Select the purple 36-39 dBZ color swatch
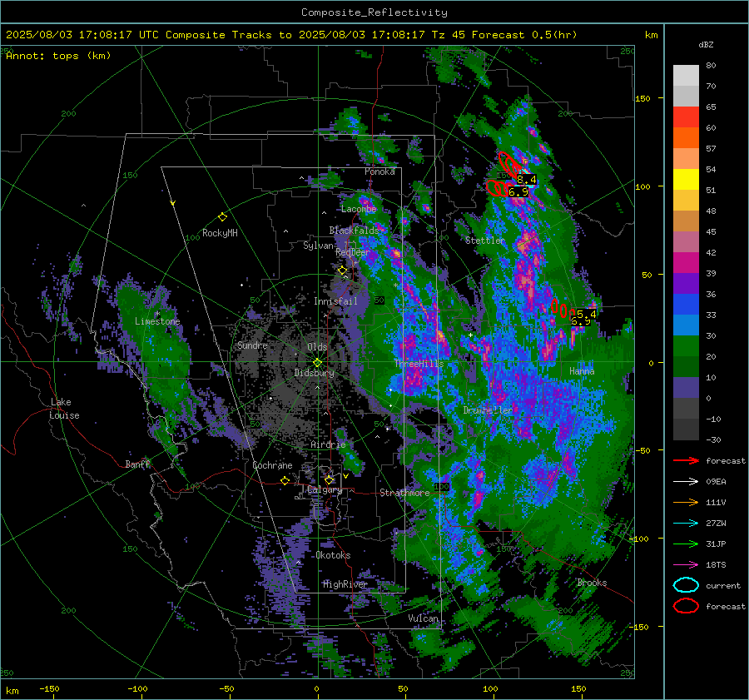Screen dimensions: 749x700 pyautogui.click(x=686, y=284)
